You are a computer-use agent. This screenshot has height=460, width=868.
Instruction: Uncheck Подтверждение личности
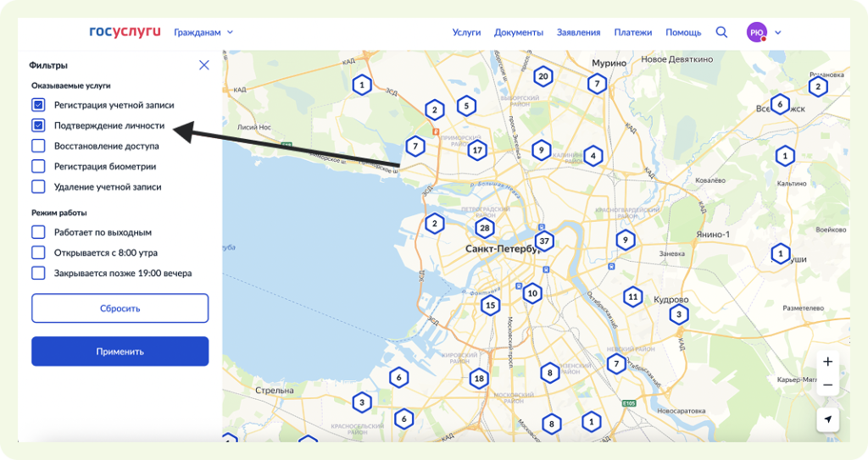point(38,125)
